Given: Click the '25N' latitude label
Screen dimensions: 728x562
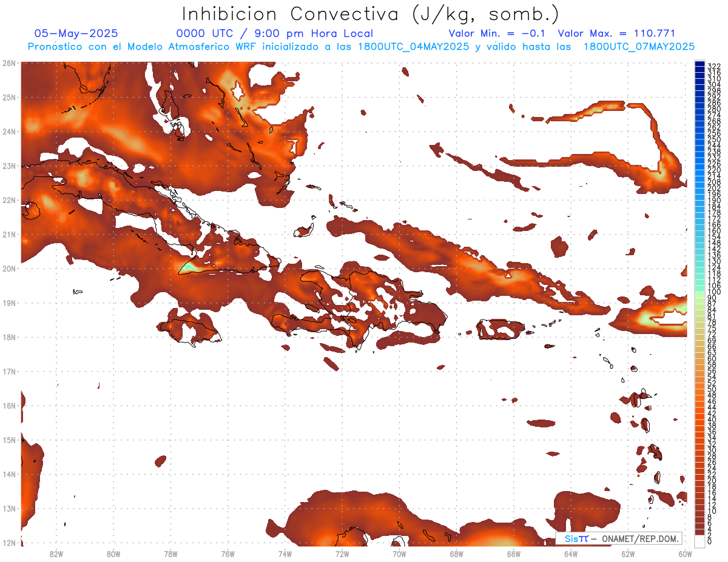Looking at the screenshot, I should click(9, 97).
